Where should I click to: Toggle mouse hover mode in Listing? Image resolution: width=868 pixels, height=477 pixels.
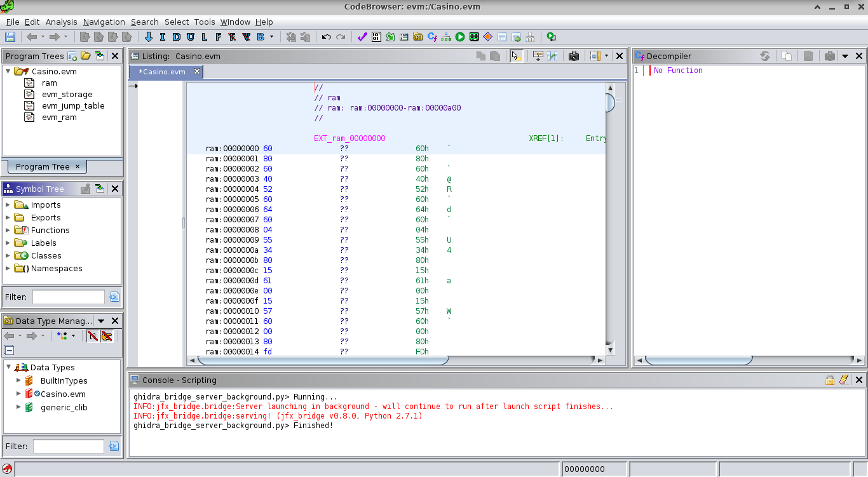pos(517,56)
